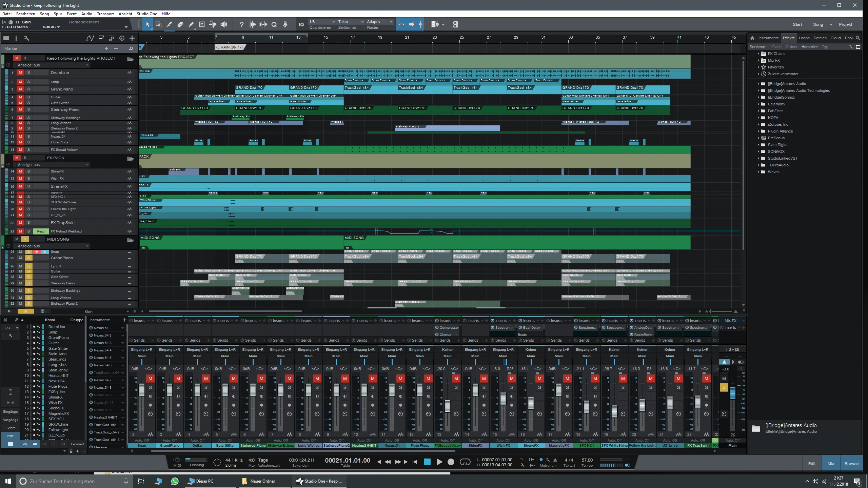
Task: Select the Eraser tool
Action: click(x=180, y=24)
